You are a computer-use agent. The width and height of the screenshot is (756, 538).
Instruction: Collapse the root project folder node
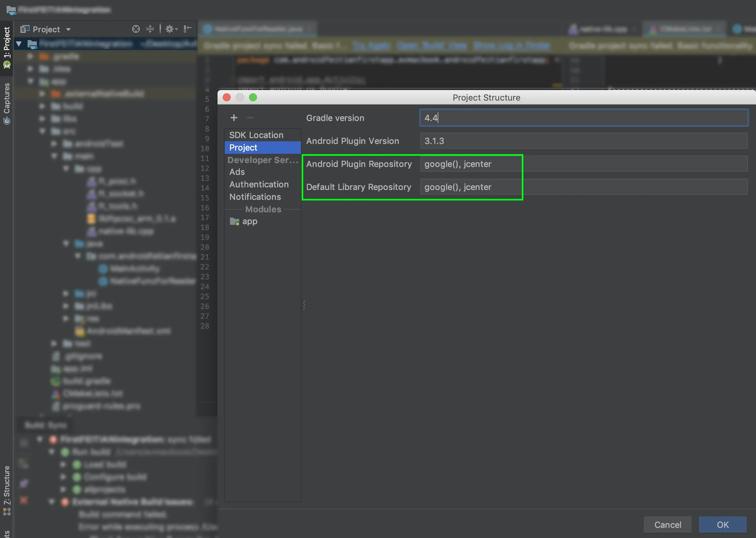[19, 44]
